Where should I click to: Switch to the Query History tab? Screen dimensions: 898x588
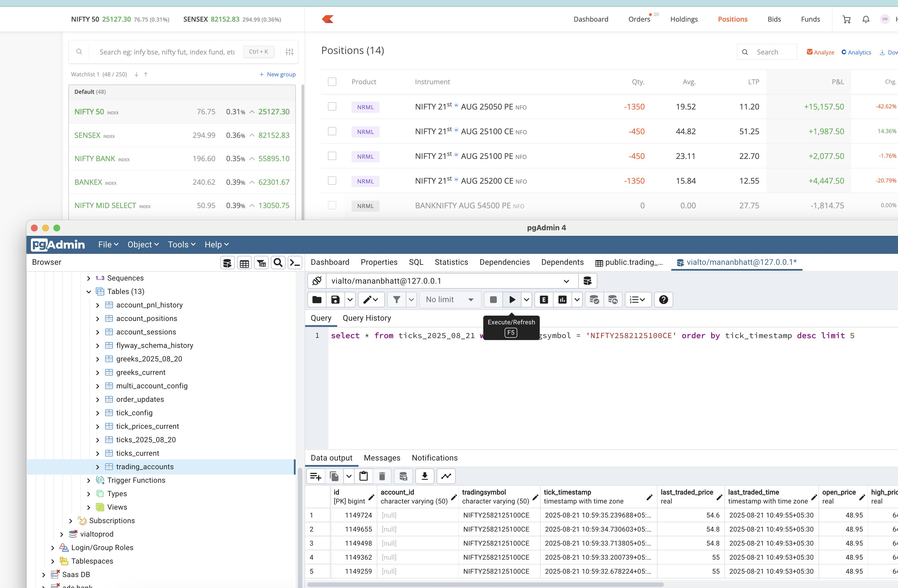tap(366, 318)
